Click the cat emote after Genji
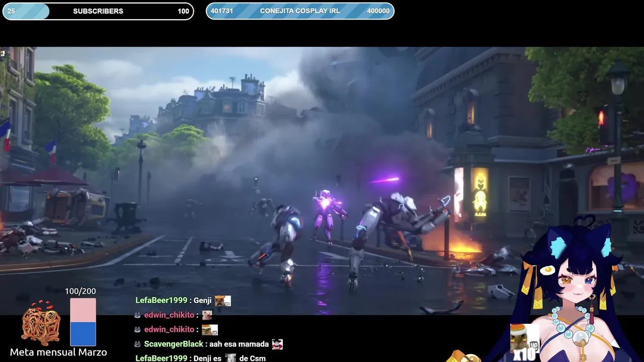This screenshot has height=362, width=644. 223,301
